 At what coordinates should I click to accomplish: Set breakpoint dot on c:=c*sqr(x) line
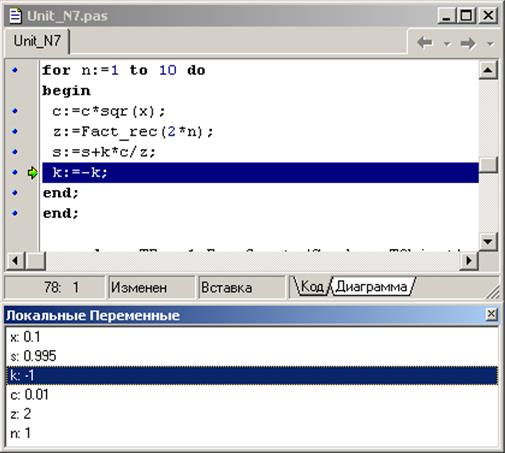15,111
